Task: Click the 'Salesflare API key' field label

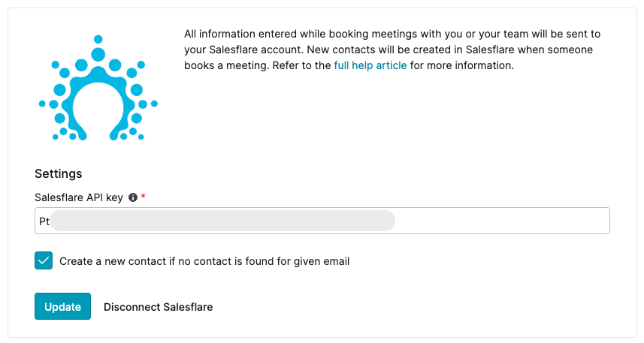Action: (x=79, y=197)
